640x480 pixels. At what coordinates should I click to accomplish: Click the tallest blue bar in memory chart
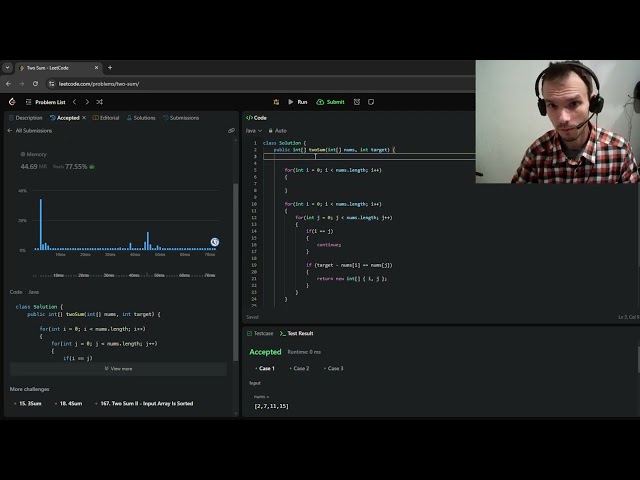pos(40,224)
